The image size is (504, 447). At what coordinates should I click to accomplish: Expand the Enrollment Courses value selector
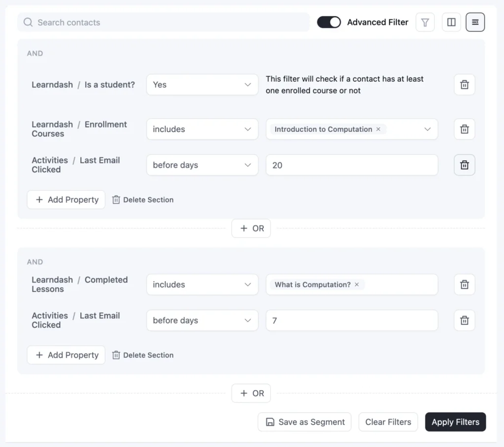pos(427,129)
